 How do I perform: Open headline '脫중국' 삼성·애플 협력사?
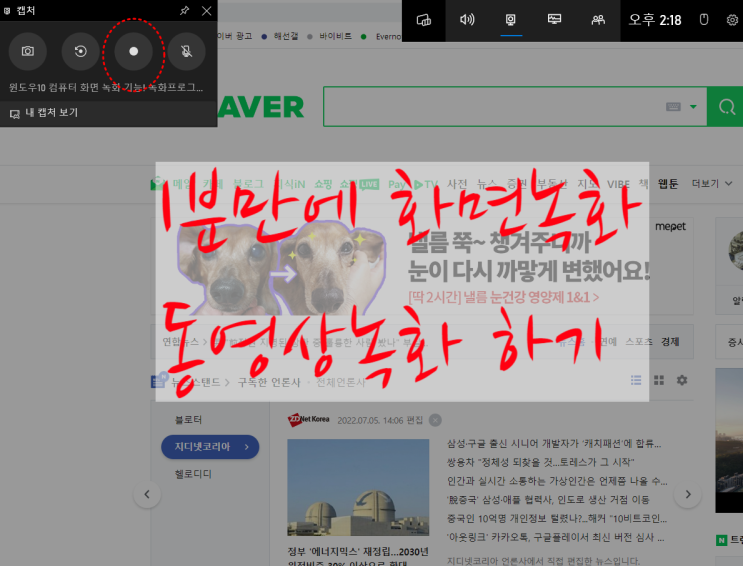coord(548,500)
